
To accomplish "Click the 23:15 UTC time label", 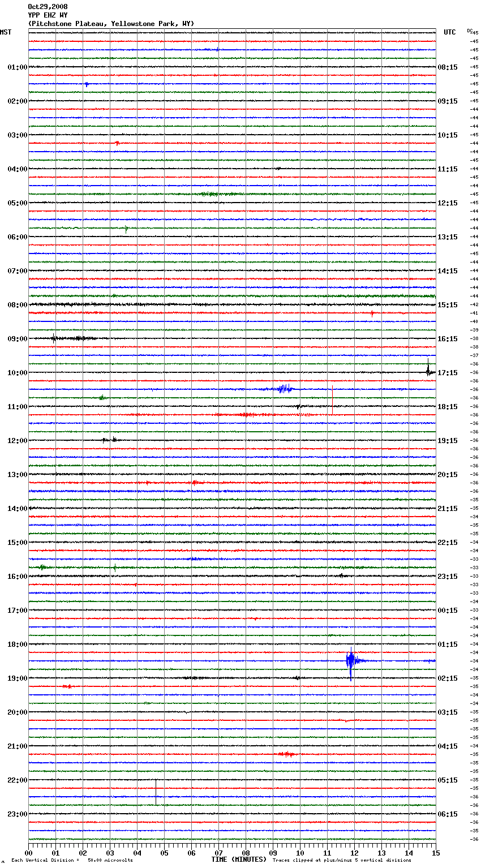I will pyautogui.click(x=448, y=577).
